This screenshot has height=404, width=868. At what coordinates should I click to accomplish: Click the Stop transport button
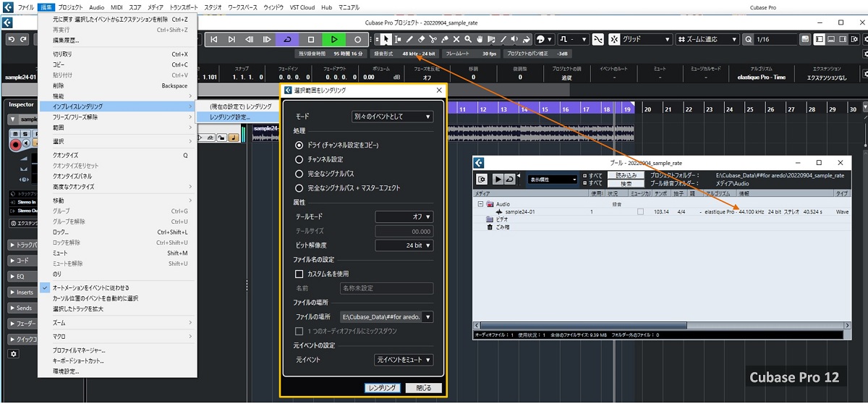pyautogui.click(x=311, y=39)
